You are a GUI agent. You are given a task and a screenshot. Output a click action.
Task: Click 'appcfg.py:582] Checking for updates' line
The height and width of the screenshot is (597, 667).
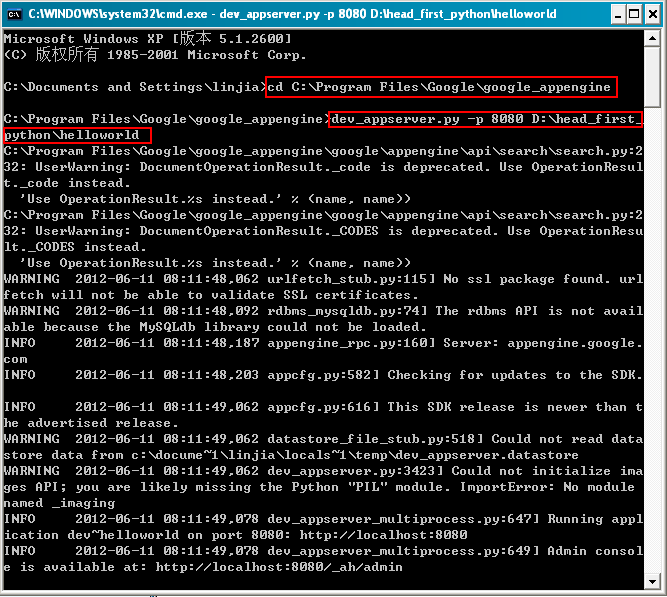(x=323, y=375)
